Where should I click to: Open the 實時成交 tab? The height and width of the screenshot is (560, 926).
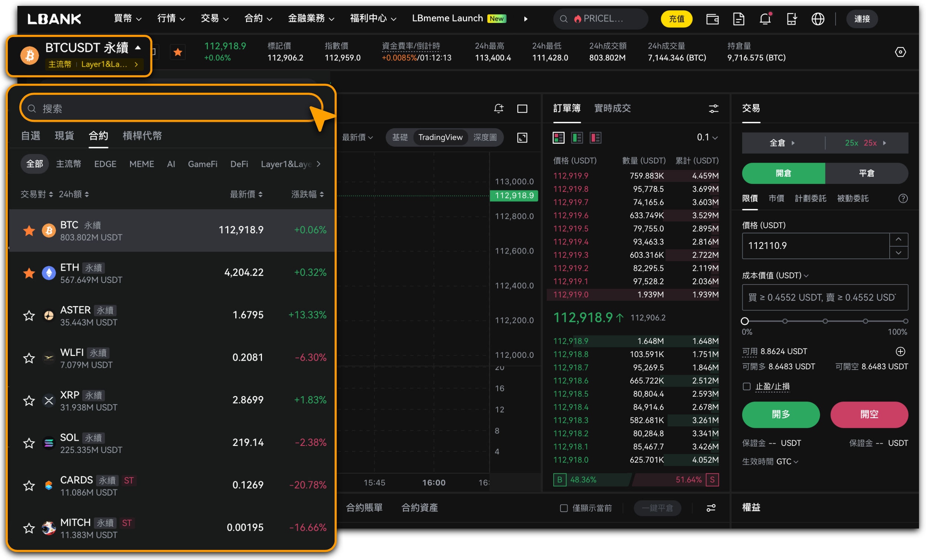pos(612,109)
